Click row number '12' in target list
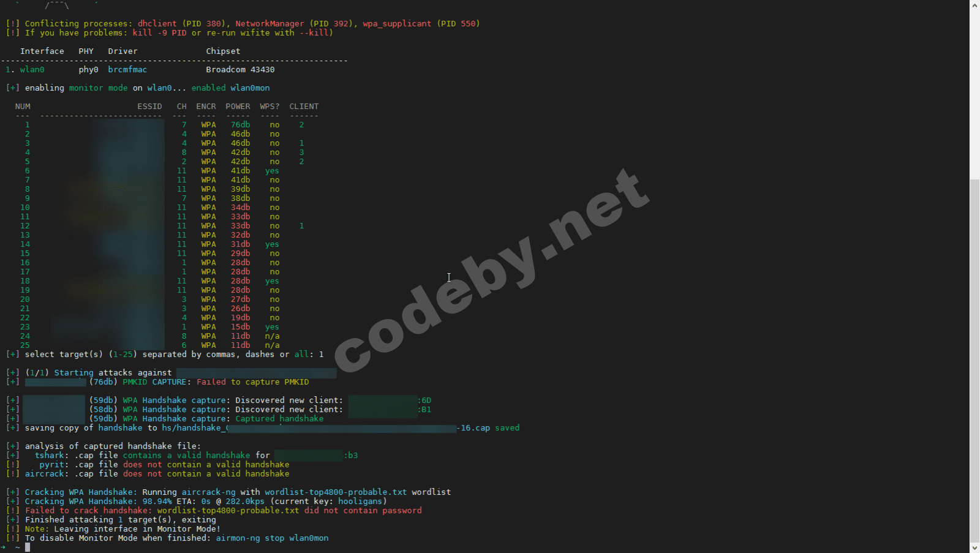980x553 pixels. click(x=24, y=226)
